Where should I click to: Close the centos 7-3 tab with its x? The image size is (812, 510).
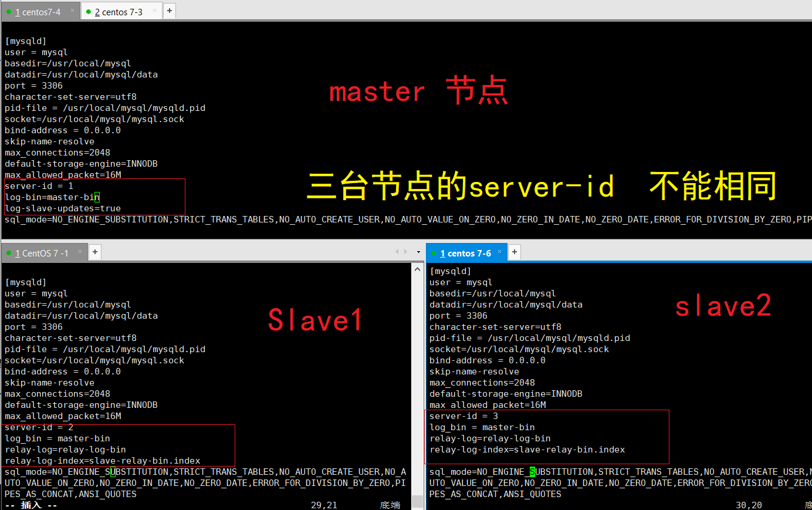coord(155,10)
